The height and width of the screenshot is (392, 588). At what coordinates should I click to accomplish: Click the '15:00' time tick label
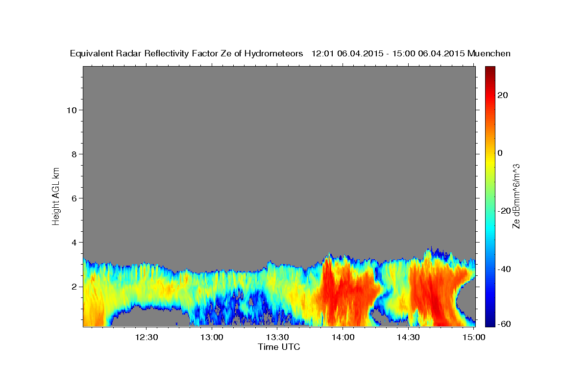click(x=474, y=337)
